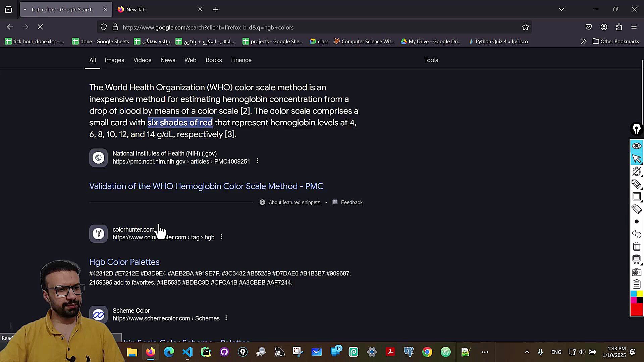
Task: Click the Epic Pen nib logo
Action: pyautogui.click(x=637, y=129)
